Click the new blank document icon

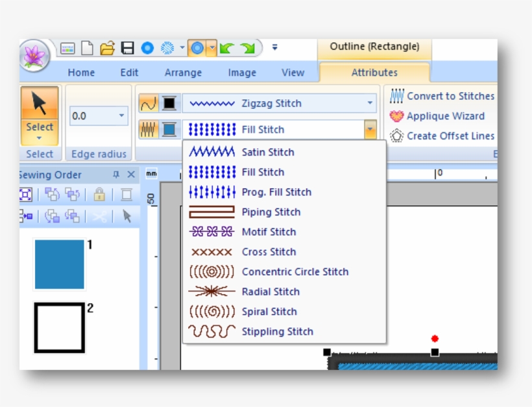point(87,48)
